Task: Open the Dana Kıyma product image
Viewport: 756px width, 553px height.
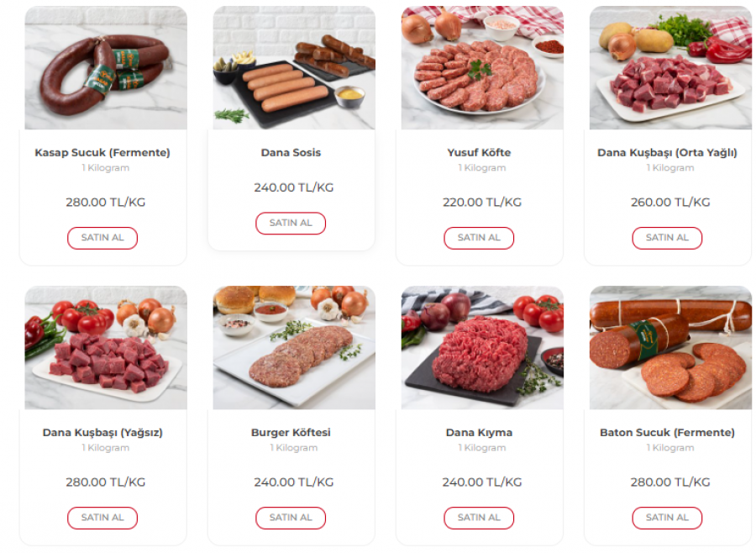Action: click(x=482, y=347)
